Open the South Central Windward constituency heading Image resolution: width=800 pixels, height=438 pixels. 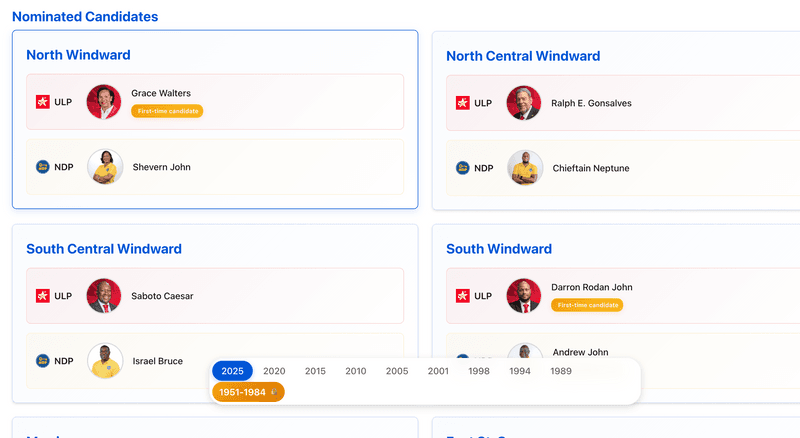click(x=104, y=249)
